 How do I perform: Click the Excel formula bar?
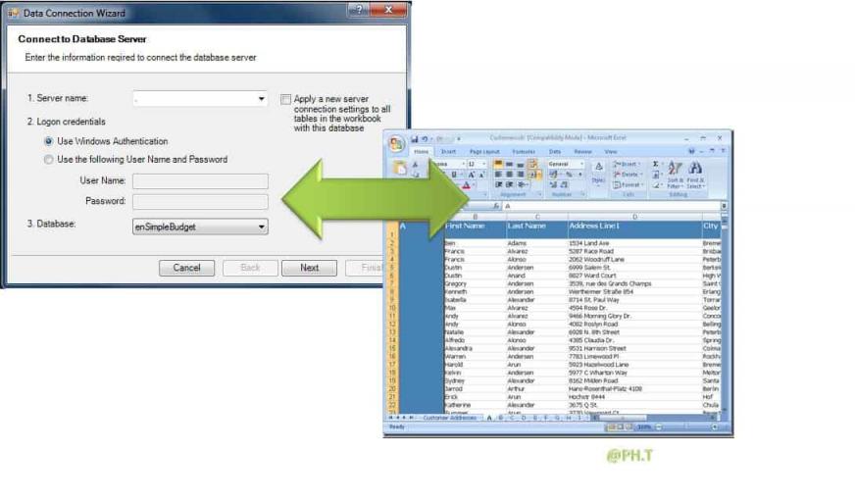(611, 206)
